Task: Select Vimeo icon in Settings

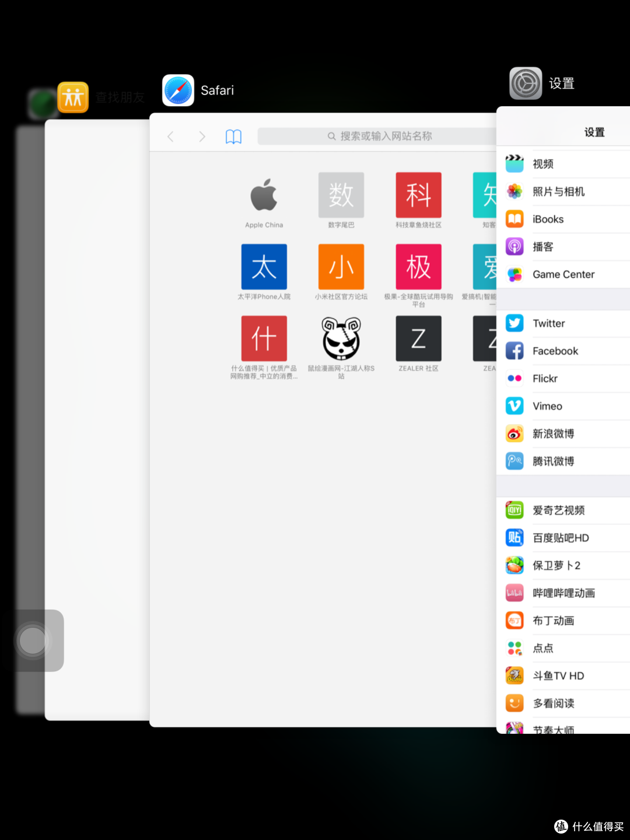Action: 514,406
